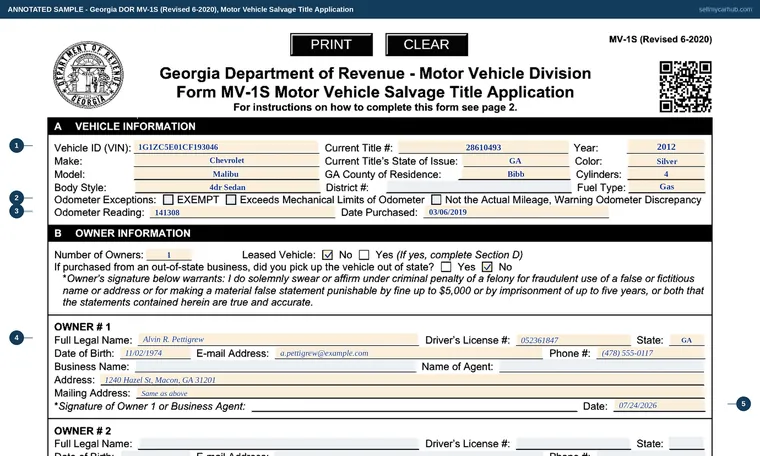Click the QR code image
This screenshot has height=456, width=760.
(x=685, y=87)
